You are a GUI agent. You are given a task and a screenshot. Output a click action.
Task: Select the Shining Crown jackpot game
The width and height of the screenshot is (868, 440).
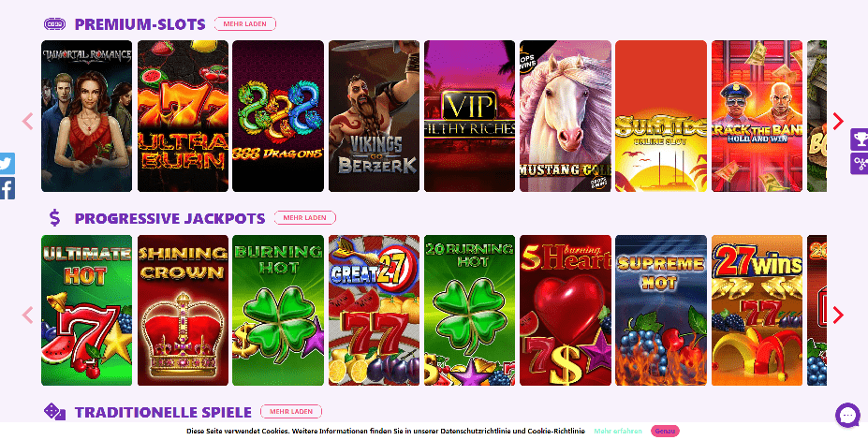point(183,311)
